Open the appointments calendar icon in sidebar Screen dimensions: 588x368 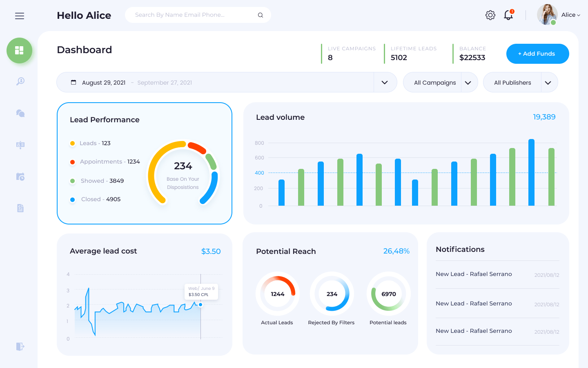20,176
